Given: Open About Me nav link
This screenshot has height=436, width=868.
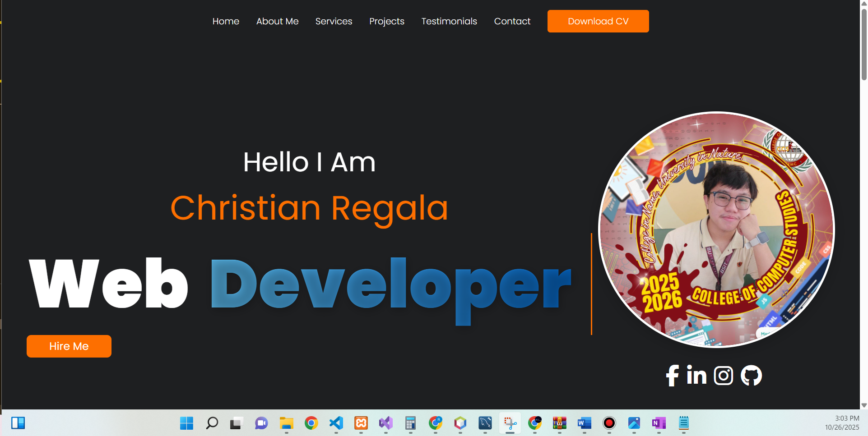Looking at the screenshot, I should pyautogui.click(x=277, y=21).
